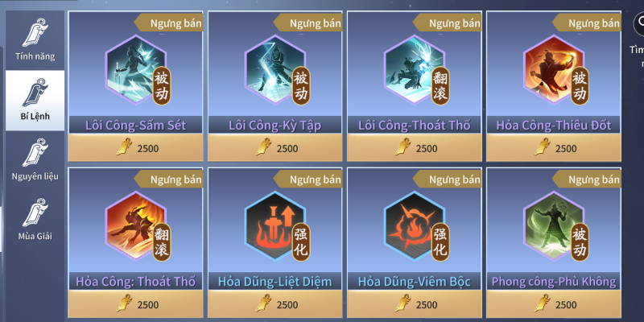Click the 2500 price bar under Lôi Công-Sấm Sét
The width and height of the screenshot is (644, 322).
coord(135,147)
